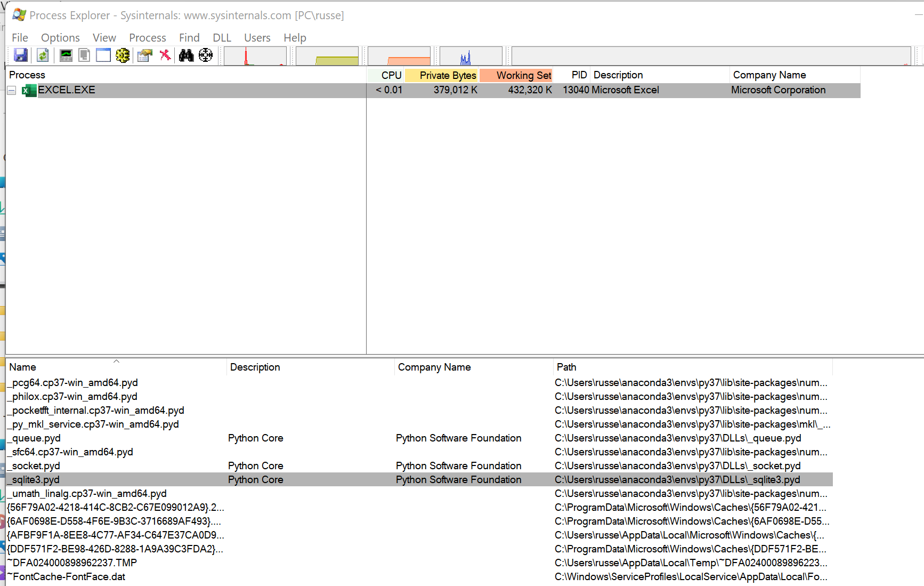Sort lower pane by Description column header
The height and width of the screenshot is (586, 924).
pyautogui.click(x=311, y=367)
